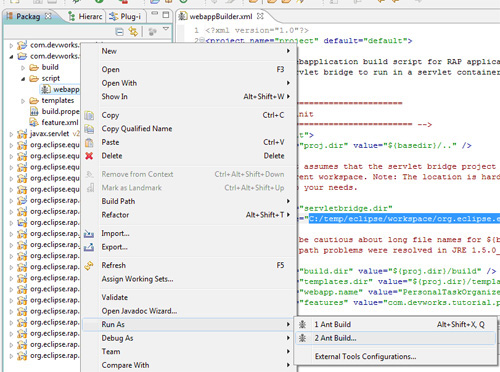Maximize the Package Explorer view panel
Screen dimensions: 500x372
coord(166,15)
